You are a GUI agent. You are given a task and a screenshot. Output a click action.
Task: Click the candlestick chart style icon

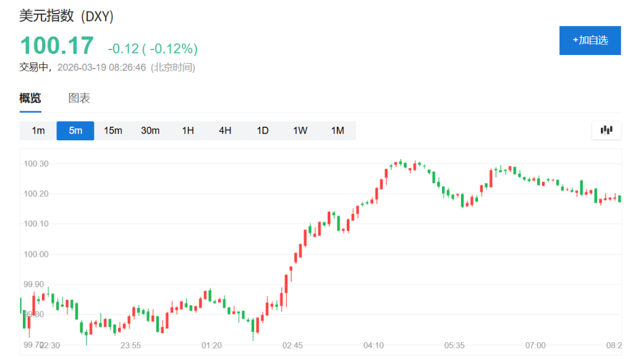(606, 130)
